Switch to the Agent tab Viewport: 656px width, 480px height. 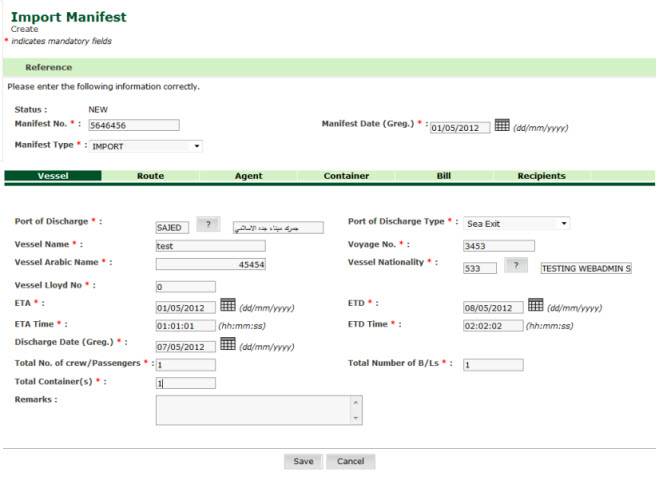248,176
